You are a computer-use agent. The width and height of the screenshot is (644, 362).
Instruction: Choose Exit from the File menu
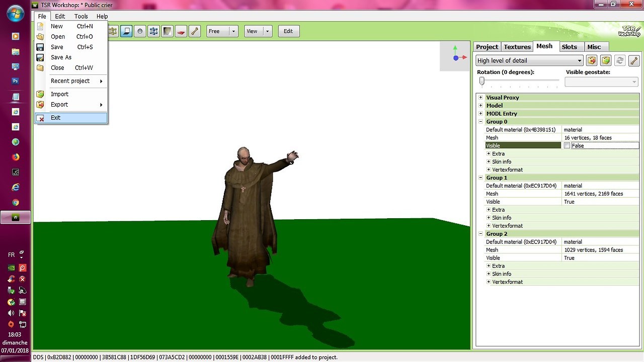tap(55, 118)
